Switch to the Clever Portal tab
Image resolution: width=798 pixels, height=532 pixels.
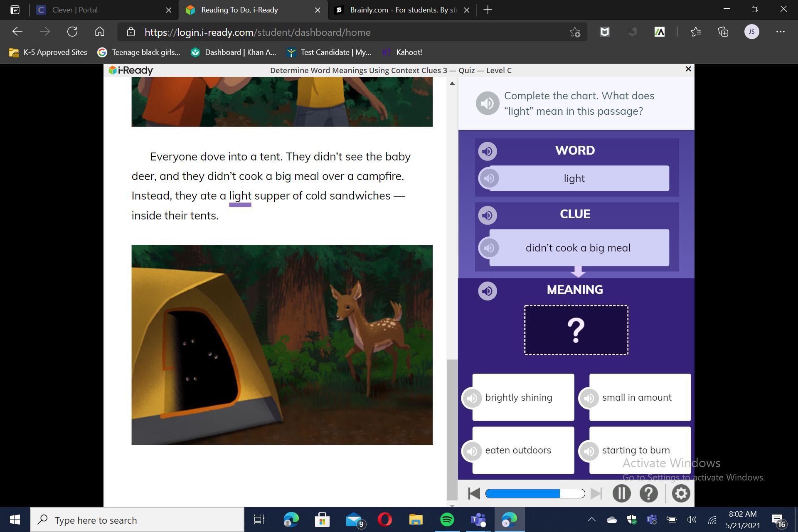pos(75,10)
